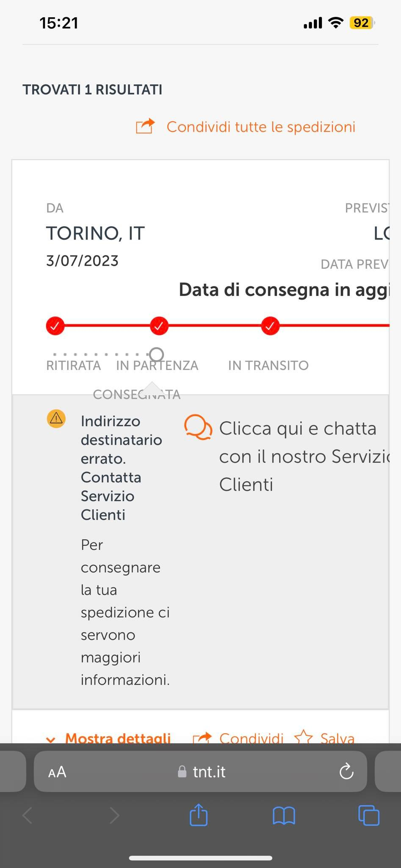The image size is (401, 868).
Task: Tap the share-all-shipments arrow icon
Action: (x=145, y=126)
